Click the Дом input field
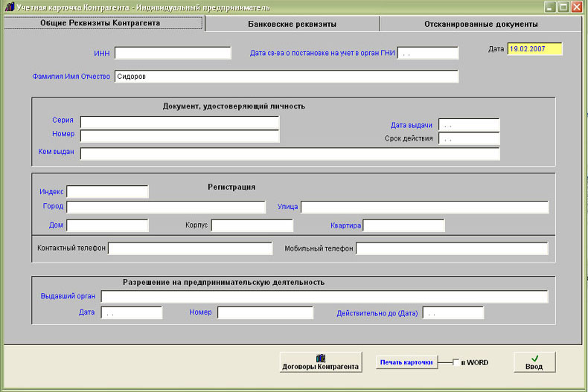Viewport: 588px width, 392px height. 108,225
